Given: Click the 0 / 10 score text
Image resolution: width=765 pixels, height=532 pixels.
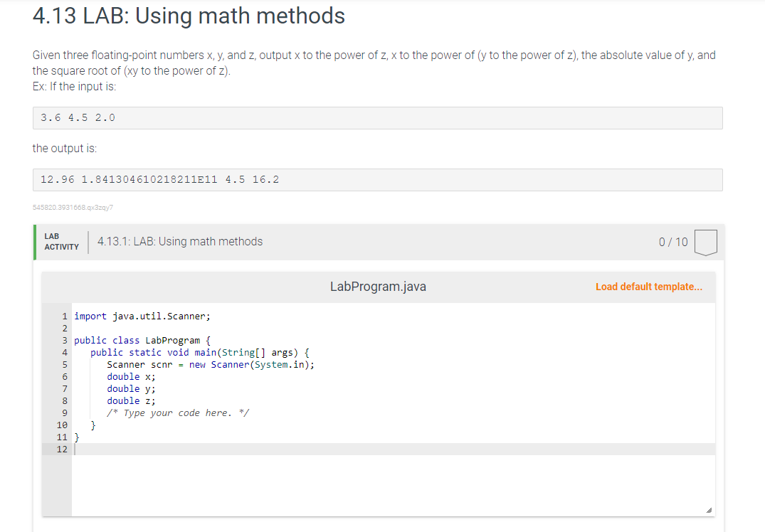Looking at the screenshot, I should tap(673, 241).
